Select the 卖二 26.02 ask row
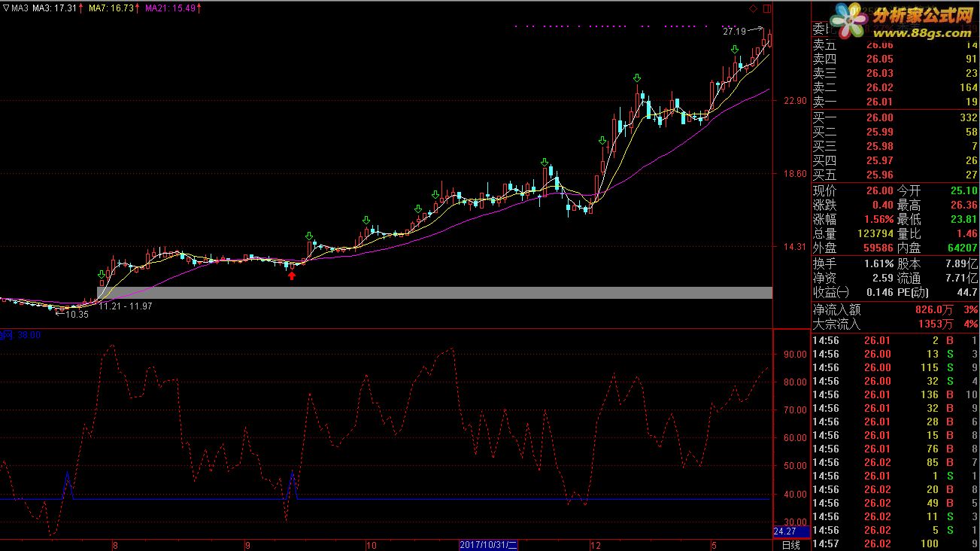 pyautogui.click(x=895, y=87)
